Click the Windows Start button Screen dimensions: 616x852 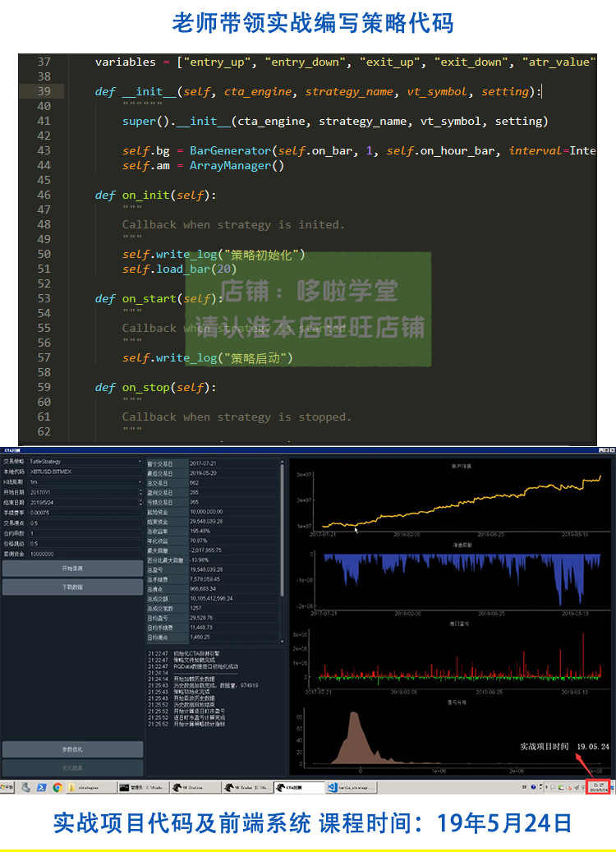pos(7,787)
